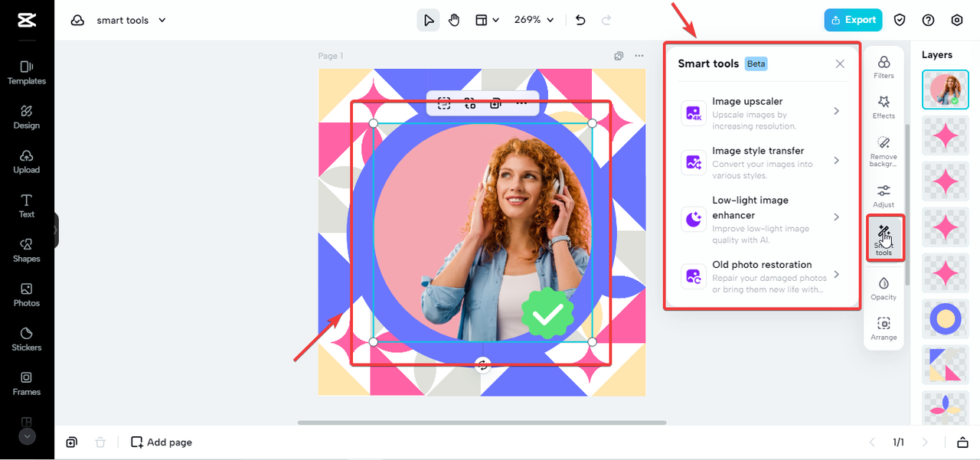Collapse the left panel handle
The image size is (980, 460).
(x=55, y=230)
